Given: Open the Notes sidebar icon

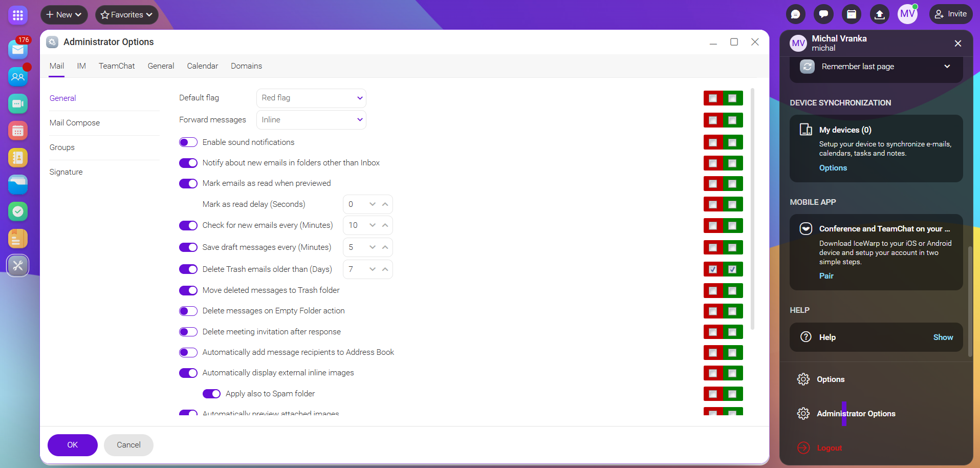Looking at the screenshot, I should tap(18, 239).
